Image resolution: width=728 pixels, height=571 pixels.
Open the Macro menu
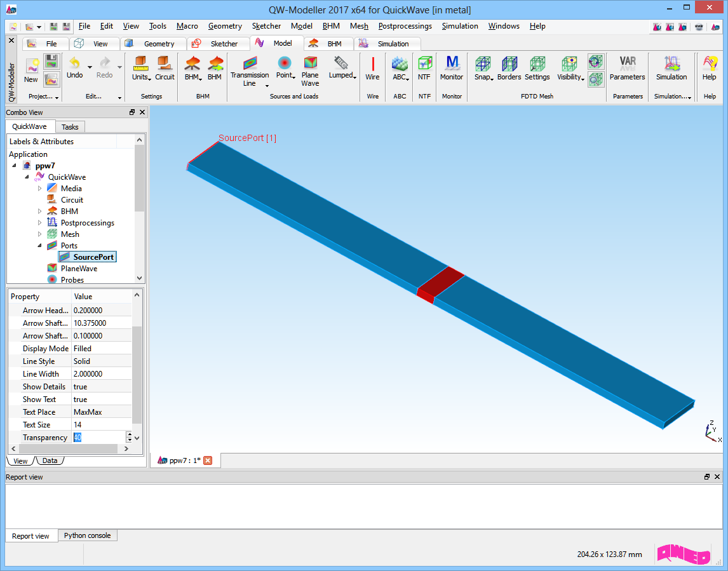(x=187, y=26)
